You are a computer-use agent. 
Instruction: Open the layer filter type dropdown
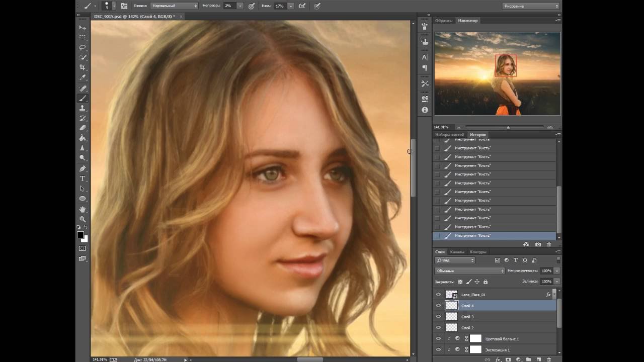tap(455, 260)
